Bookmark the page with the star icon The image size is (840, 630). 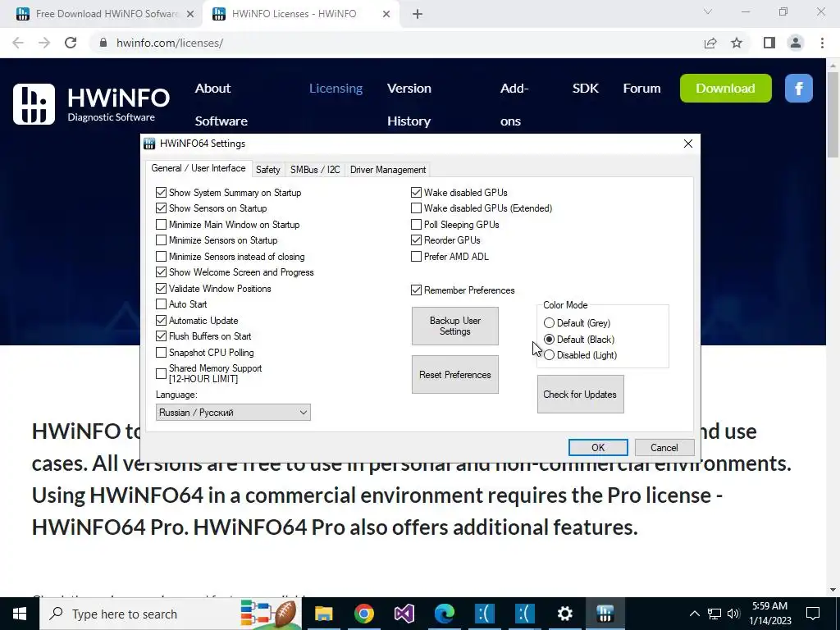tap(737, 43)
